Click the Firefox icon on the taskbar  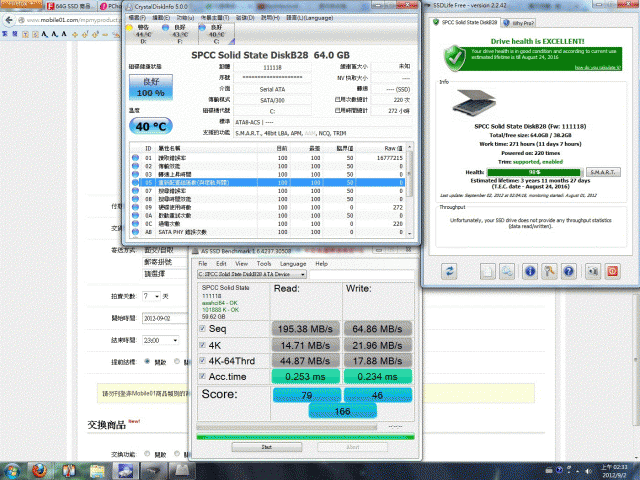pyautogui.click(x=39, y=471)
